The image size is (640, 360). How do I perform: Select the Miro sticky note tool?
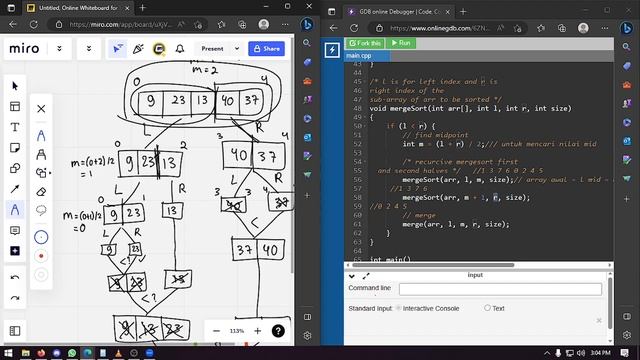tap(15, 148)
